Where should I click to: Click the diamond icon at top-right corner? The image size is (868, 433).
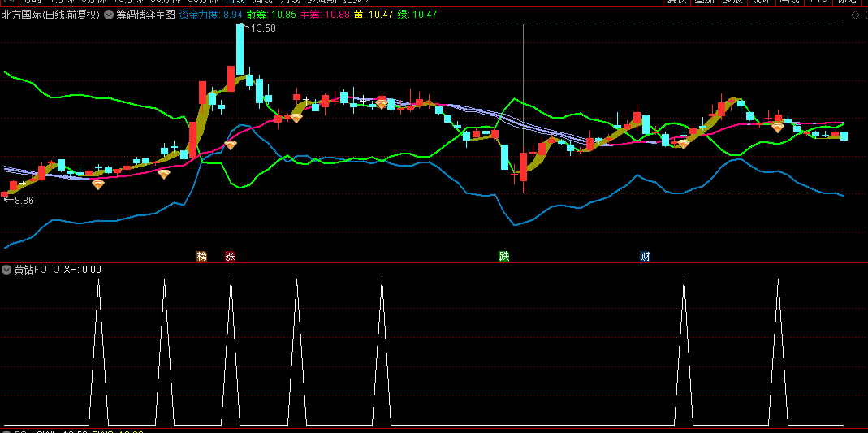pos(854,15)
